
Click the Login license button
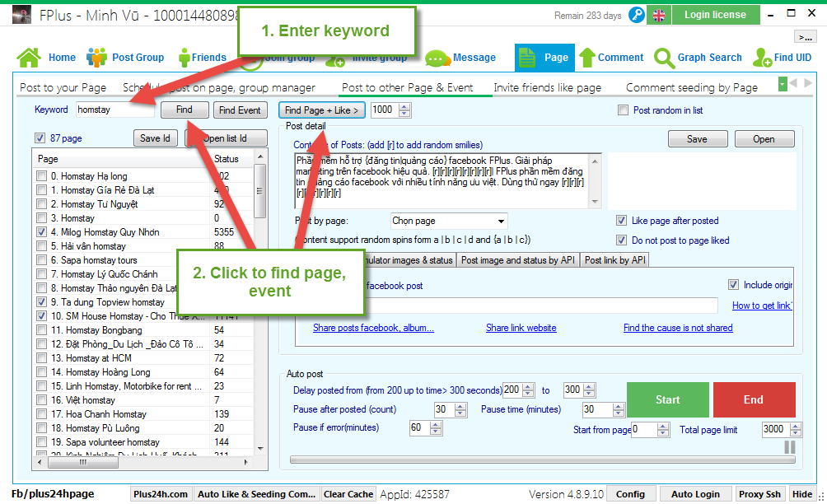716,15
